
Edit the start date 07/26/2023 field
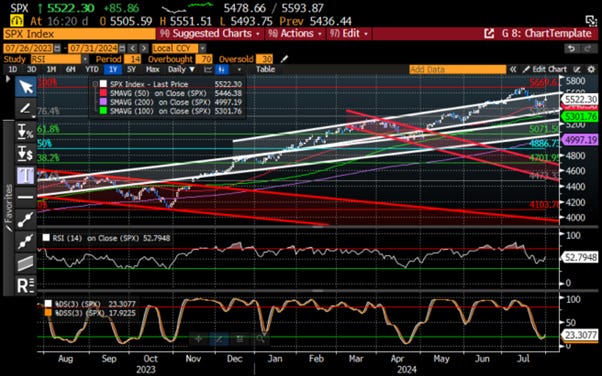pos(28,48)
